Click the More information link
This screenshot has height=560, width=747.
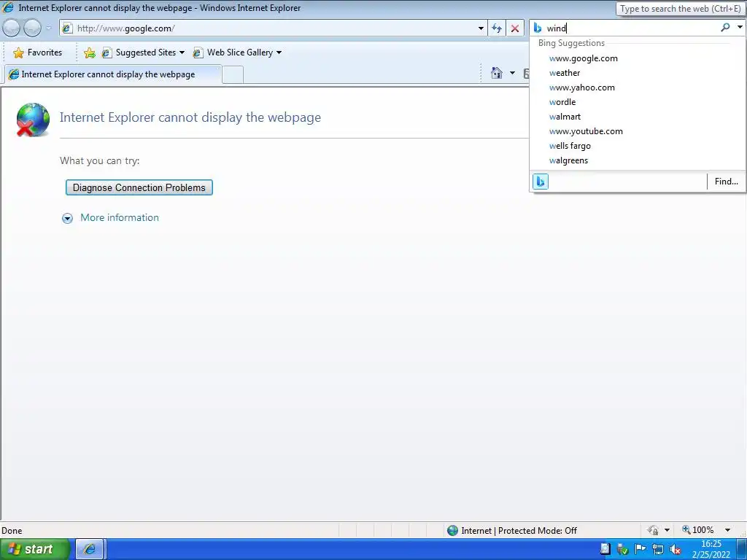120,217
